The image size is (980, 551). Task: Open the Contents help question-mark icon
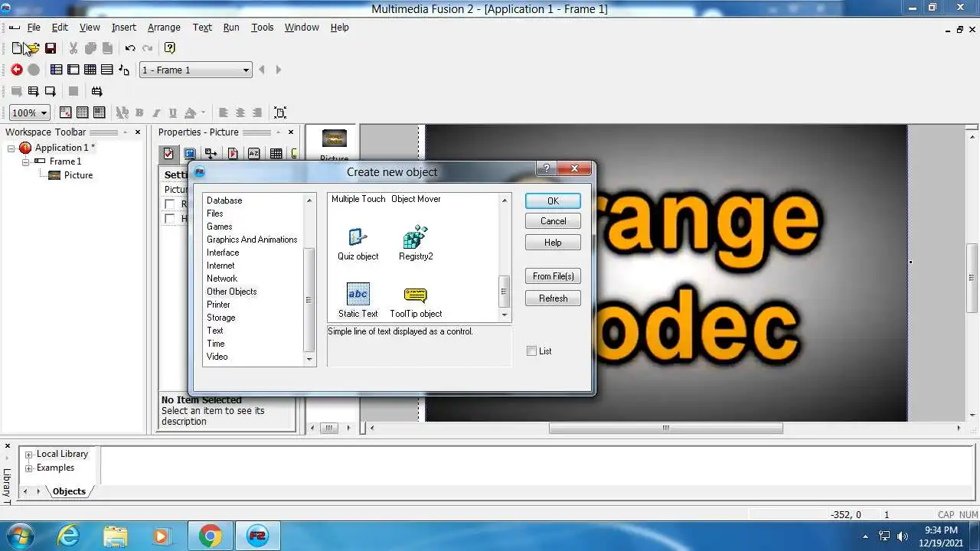pos(170,48)
